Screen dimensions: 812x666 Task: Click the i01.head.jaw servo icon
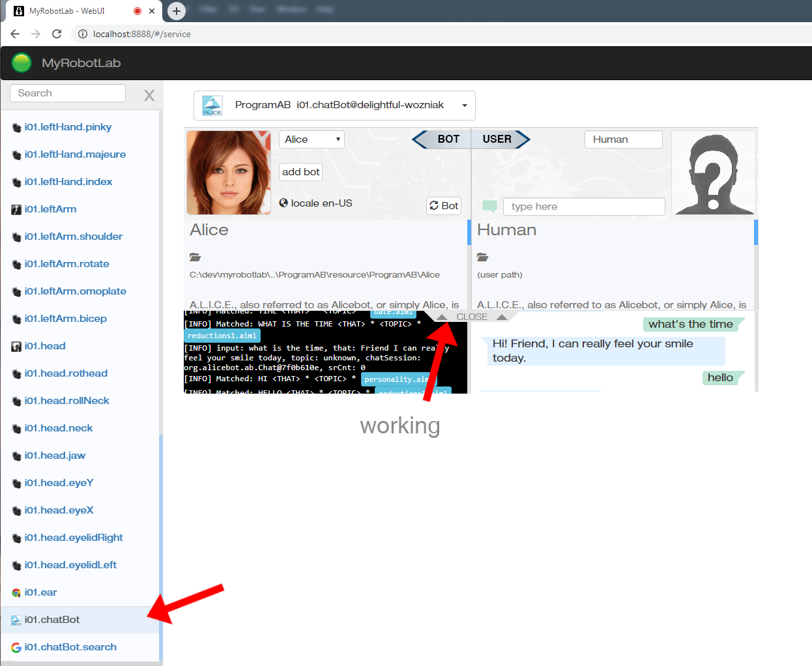pos(16,456)
